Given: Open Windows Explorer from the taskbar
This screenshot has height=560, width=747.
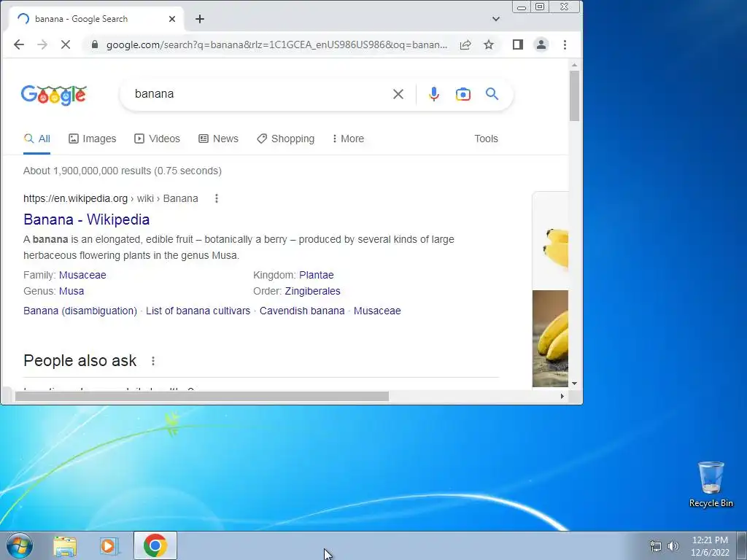Looking at the screenshot, I should [x=65, y=545].
